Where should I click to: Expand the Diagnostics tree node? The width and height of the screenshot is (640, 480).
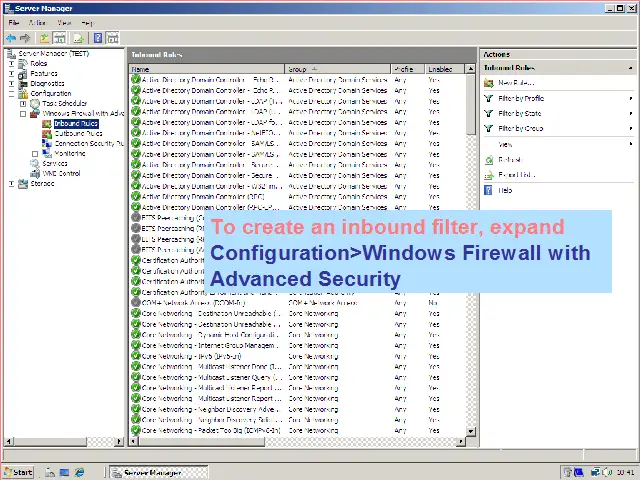pos(11,84)
